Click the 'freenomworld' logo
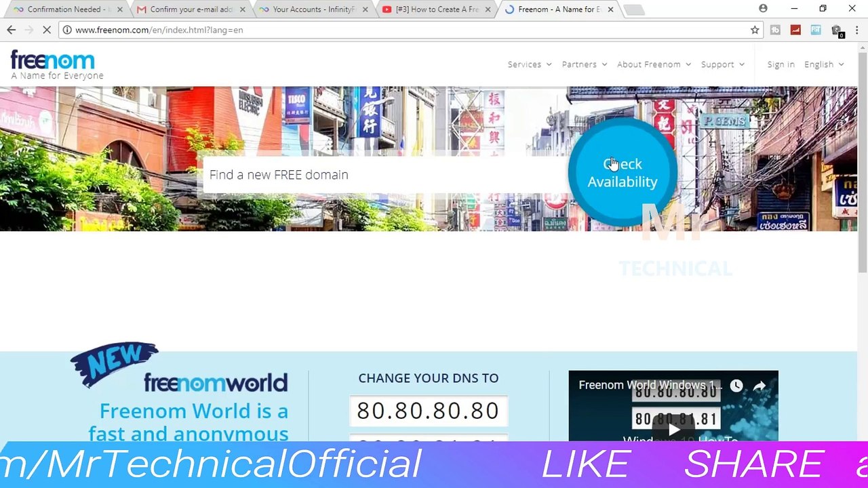This screenshot has width=868, height=488. [216, 383]
